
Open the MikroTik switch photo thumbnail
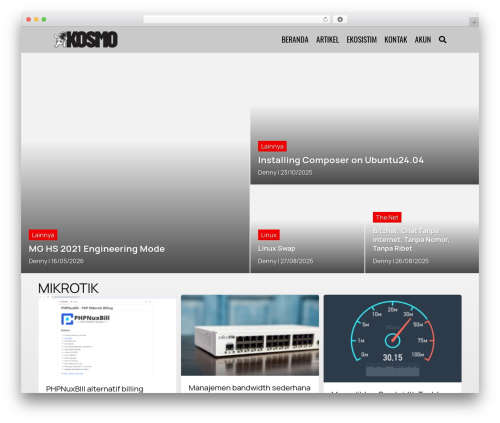click(x=250, y=335)
